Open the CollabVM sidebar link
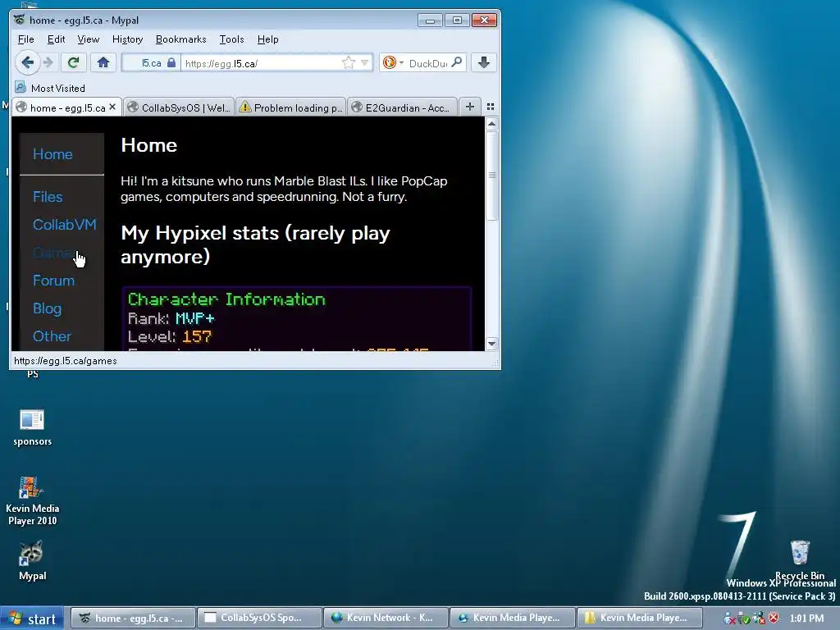This screenshot has width=840, height=630. [64, 225]
